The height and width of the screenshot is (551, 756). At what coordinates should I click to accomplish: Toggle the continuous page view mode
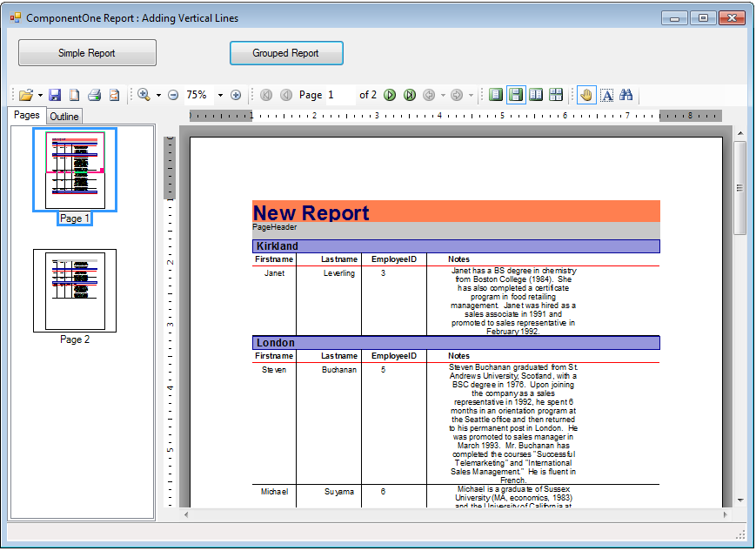coord(516,95)
